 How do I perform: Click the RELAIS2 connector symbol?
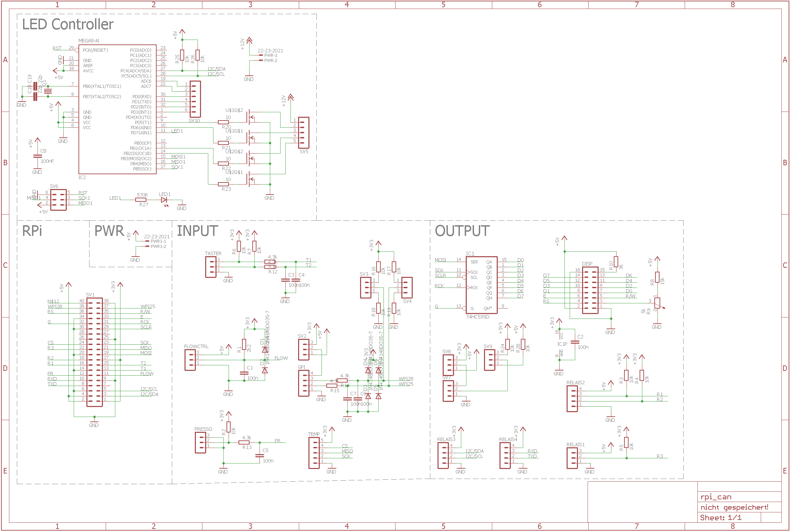[572, 399]
